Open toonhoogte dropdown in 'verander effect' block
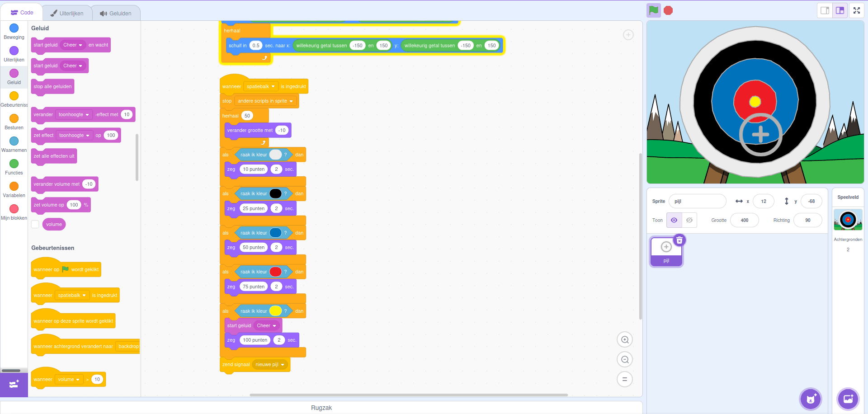 pos(74,114)
